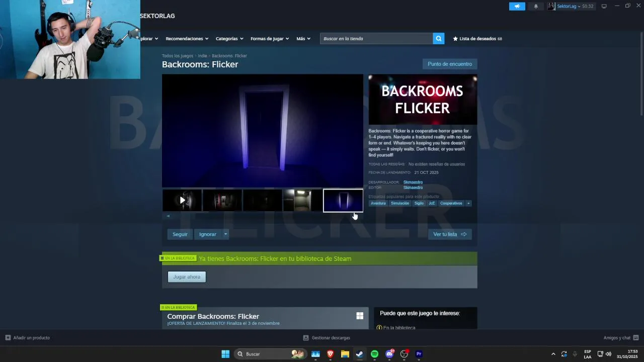Click the tray microphone icon
The width and height of the screenshot is (644, 362).
coord(575,354)
